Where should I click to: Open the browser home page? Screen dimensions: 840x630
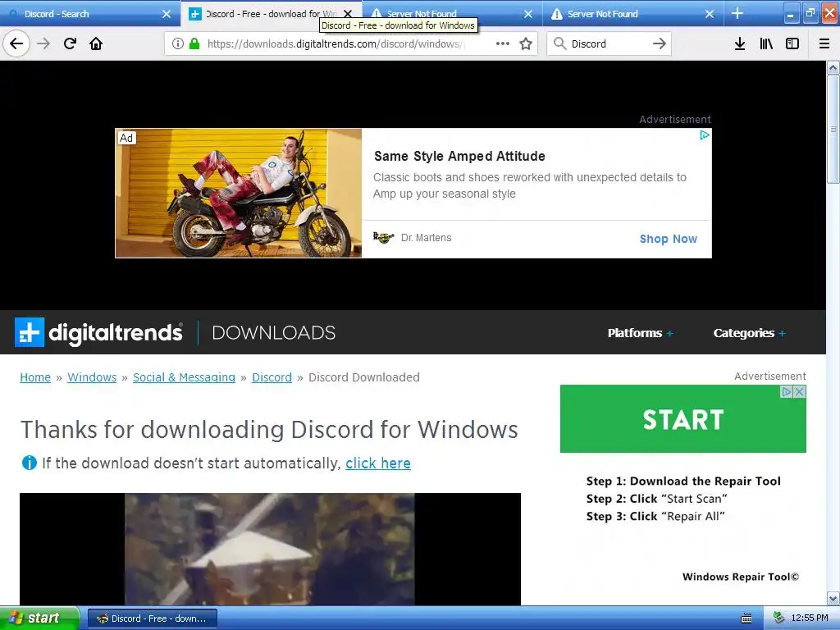pyautogui.click(x=96, y=43)
